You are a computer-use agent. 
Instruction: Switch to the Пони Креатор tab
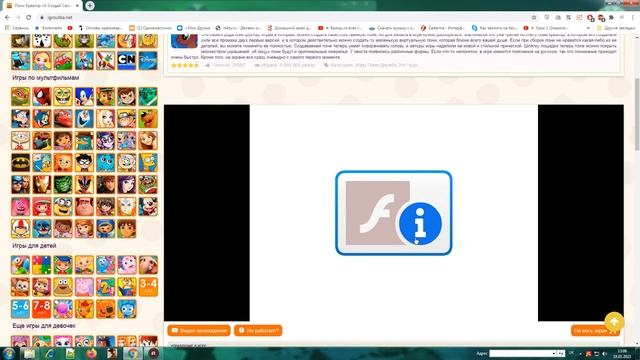pos(42,6)
